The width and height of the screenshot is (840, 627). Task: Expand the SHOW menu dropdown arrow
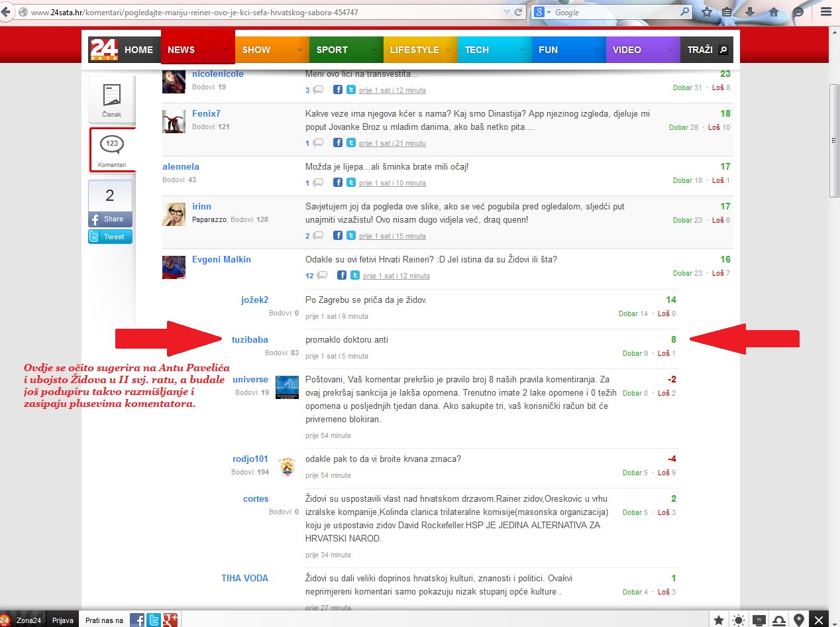tap(300, 50)
